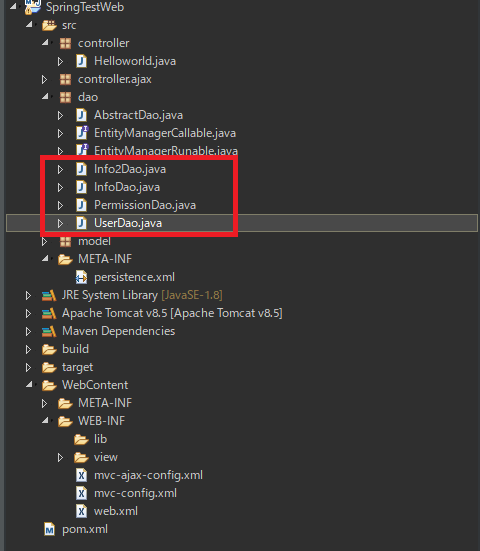
Task: Click the pom.xml Maven file icon
Action: click(49, 529)
